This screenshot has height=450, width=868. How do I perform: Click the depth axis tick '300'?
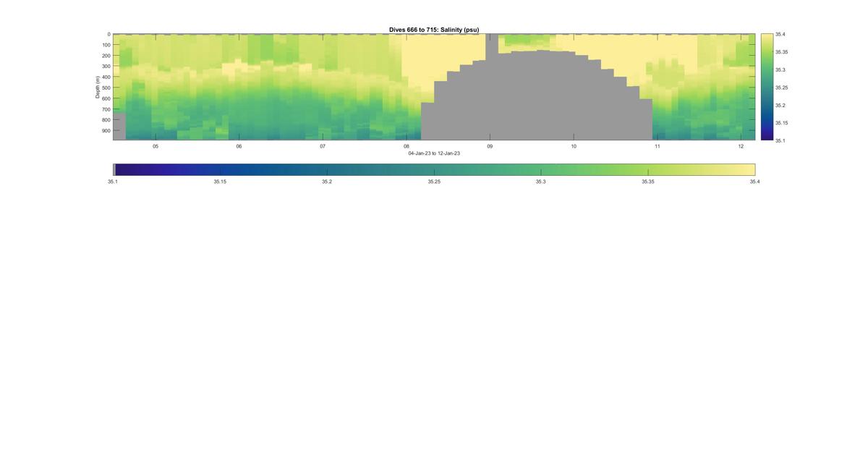click(x=106, y=67)
